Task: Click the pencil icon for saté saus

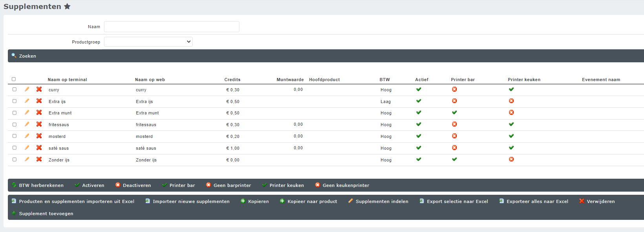Action: (27, 148)
